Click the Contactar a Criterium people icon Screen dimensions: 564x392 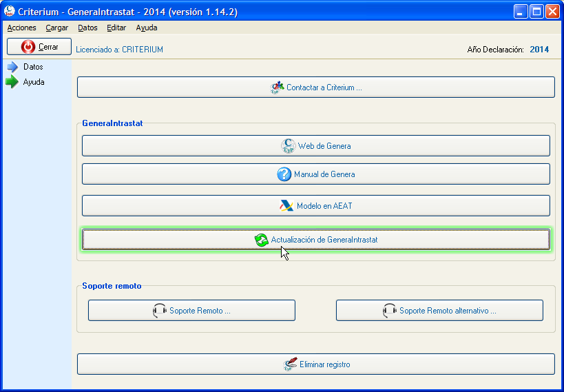click(277, 87)
